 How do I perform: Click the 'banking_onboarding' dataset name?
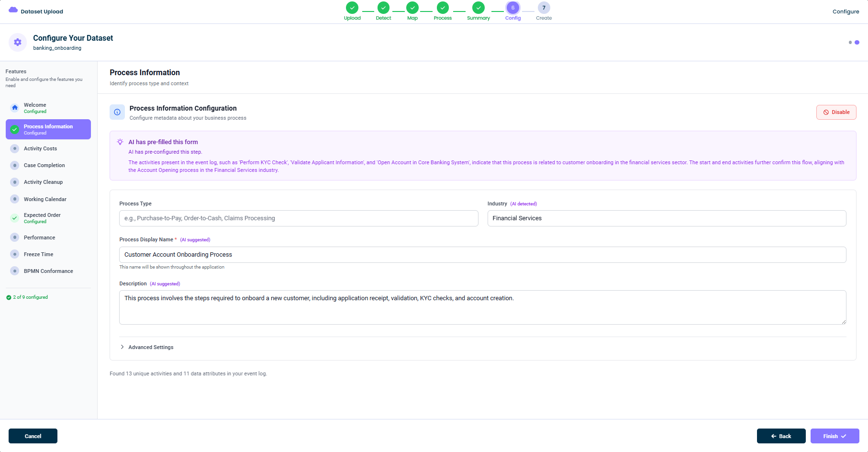[x=57, y=48]
